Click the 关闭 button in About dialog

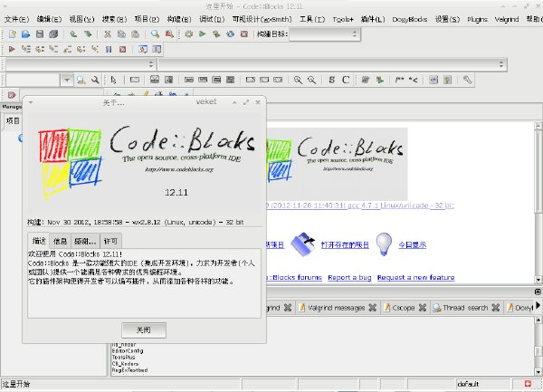click(x=144, y=330)
